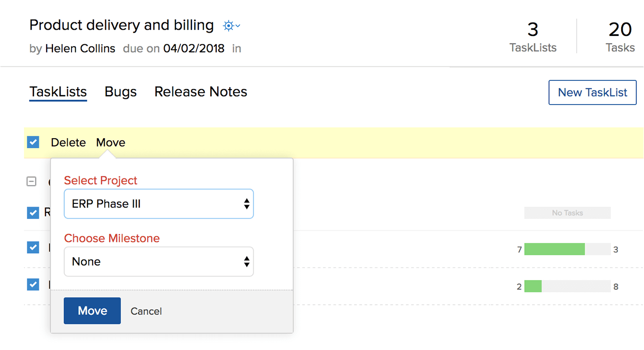Open the gear settings icon beside milestone title
Image resolution: width=644 pixels, height=350 pixels.
pos(232,26)
